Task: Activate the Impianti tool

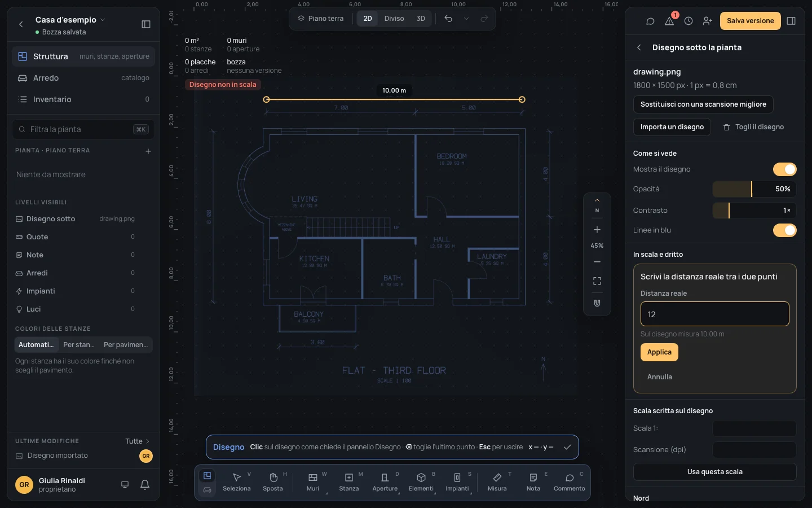Action: 457,482
